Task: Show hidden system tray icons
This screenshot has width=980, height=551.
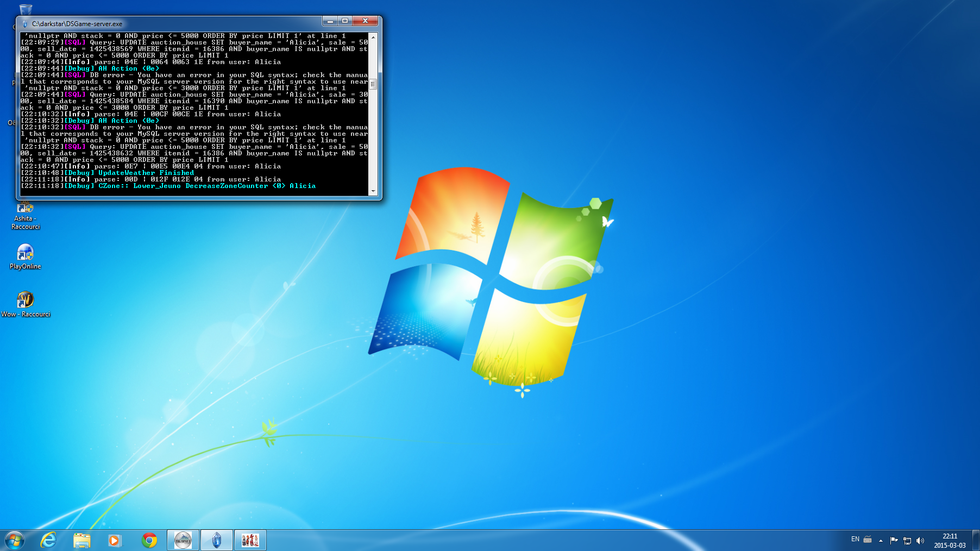Action: click(881, 540)
